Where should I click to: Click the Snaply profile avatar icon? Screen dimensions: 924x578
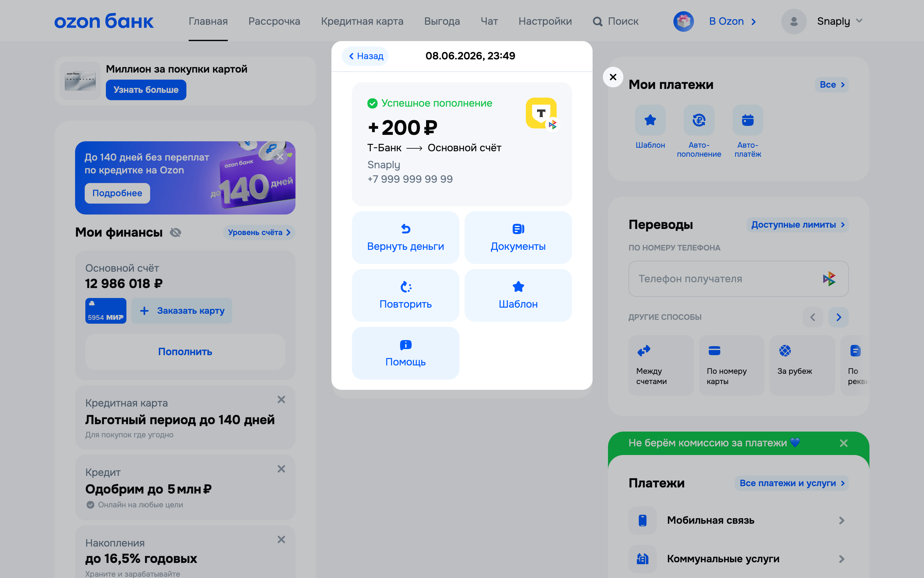click(x=794, y=22)
